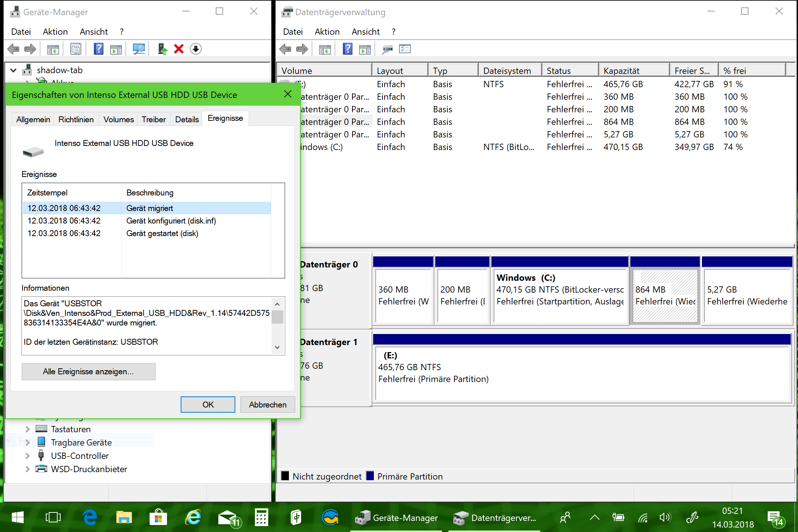Click the blue Primäre Partition legend swatch
The width and height of the screenshot is (798, 532).
click(370, 476)
